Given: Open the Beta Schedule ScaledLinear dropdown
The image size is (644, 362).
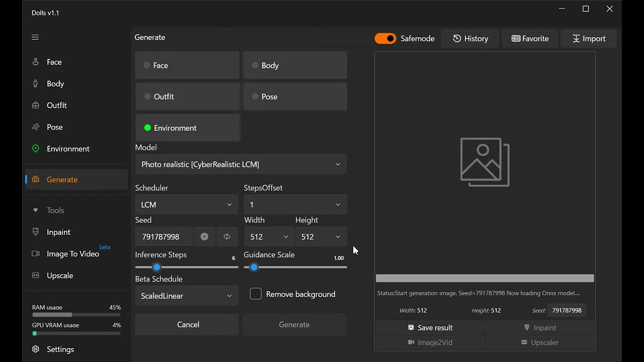Looking at the screenshot, I should [187, 296].
